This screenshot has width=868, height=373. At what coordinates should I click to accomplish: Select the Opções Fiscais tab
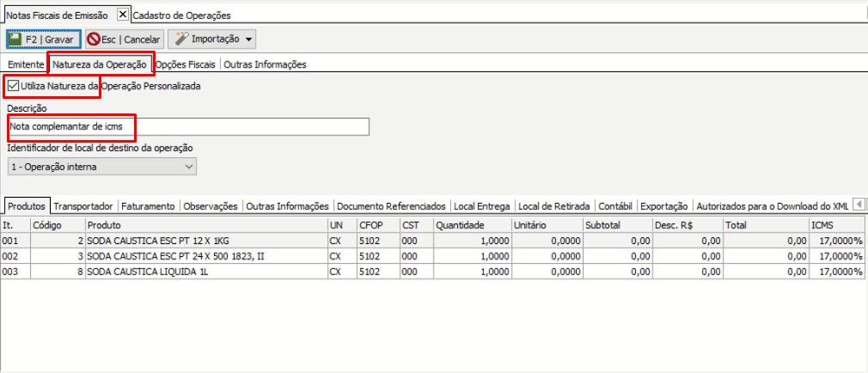click(x=186, y=64)
